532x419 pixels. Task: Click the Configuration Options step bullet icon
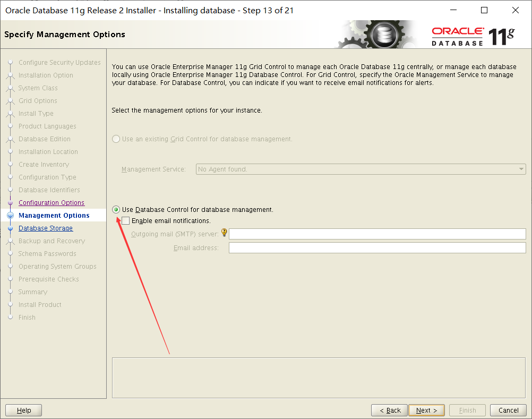point(11,202)
